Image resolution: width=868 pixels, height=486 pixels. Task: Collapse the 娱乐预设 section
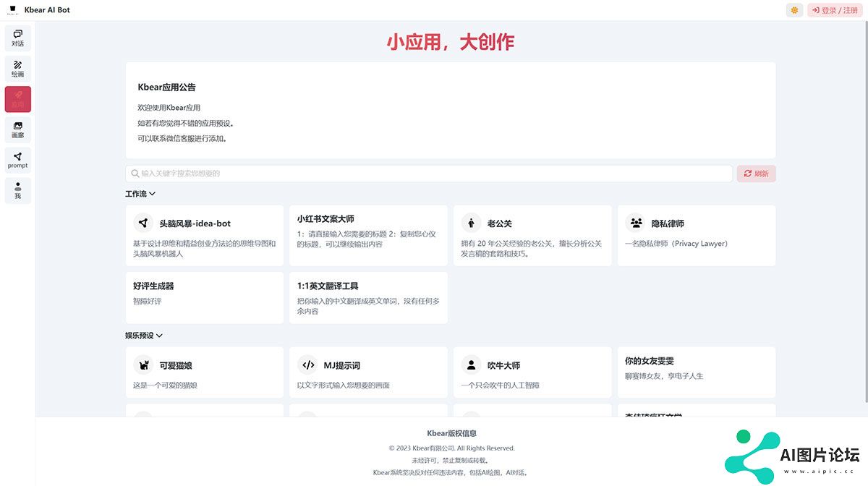point(144,336)
